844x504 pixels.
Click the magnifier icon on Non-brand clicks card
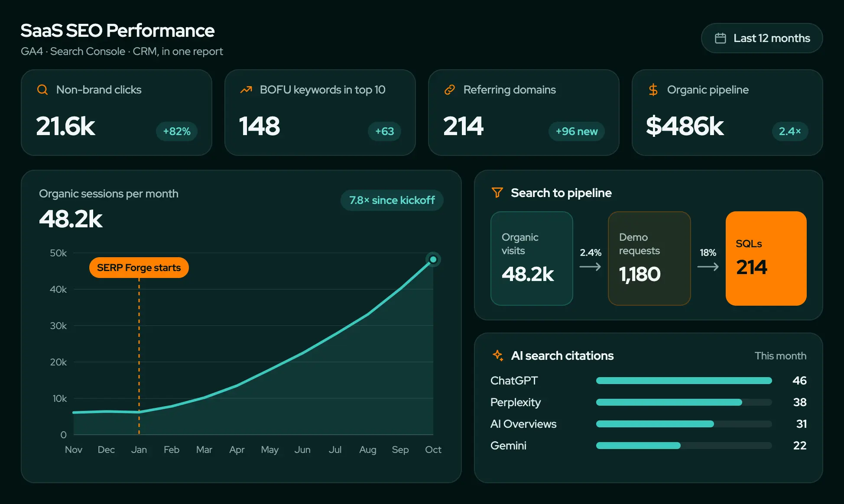tap(42, 90)
